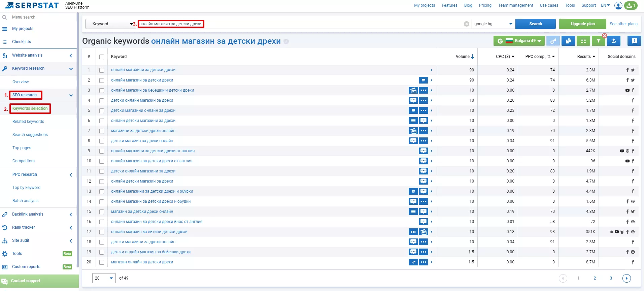Click the export upload icon button
Viewport: 644px width, 291px height.
(614, 41)
